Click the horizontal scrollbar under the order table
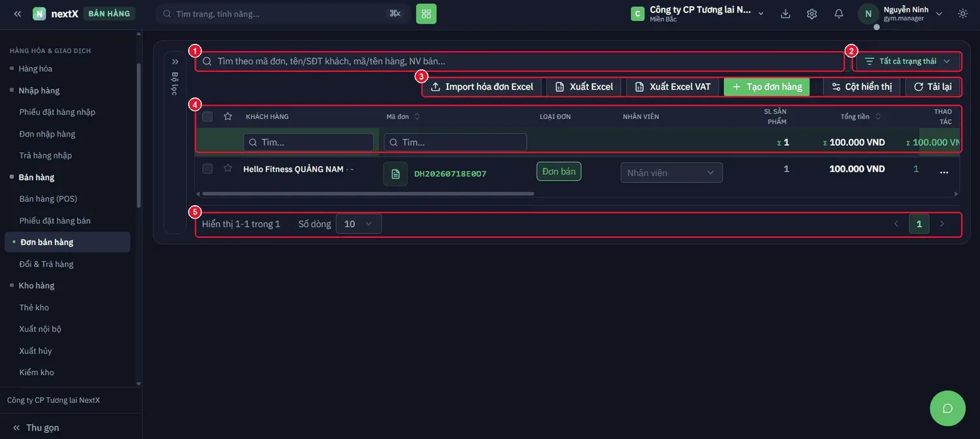 click(368, 194)
